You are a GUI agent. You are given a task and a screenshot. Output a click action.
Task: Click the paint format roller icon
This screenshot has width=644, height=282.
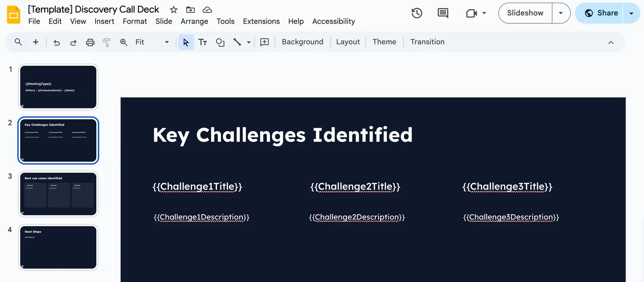tap(107, 42)
